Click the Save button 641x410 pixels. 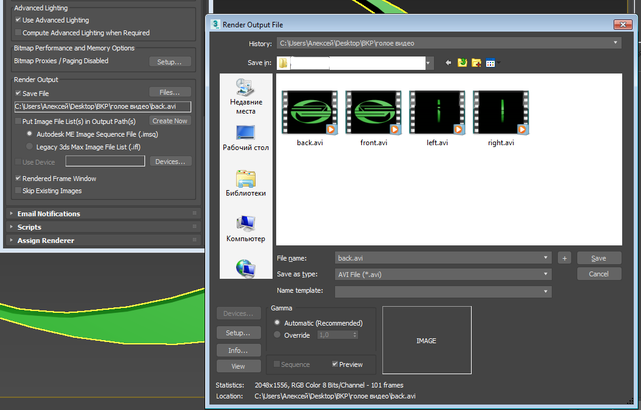point(598,258)
